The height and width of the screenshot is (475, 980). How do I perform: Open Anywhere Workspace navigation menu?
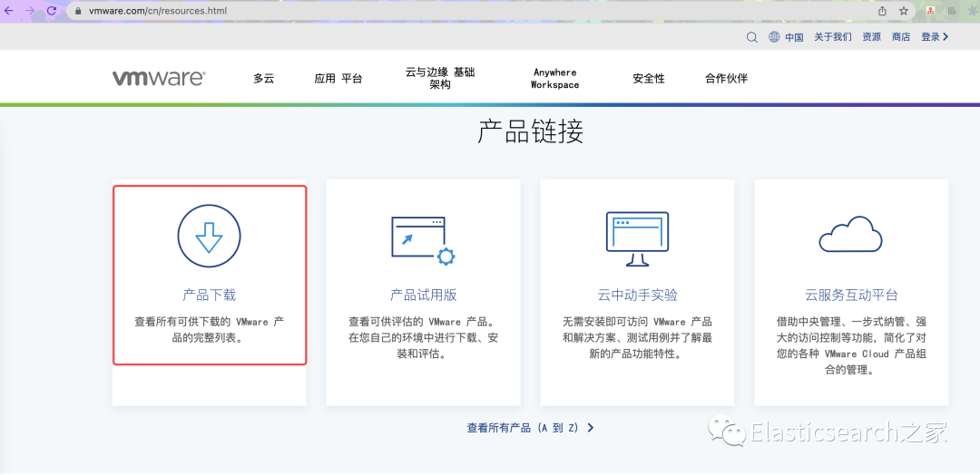pyautogui.click(x=555, y=79)
